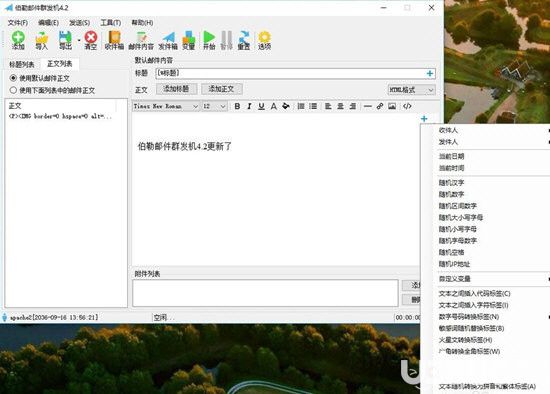This screenshot has width=550, height=394.
Task: Click the insert image icon
Action: click(392, 106)
